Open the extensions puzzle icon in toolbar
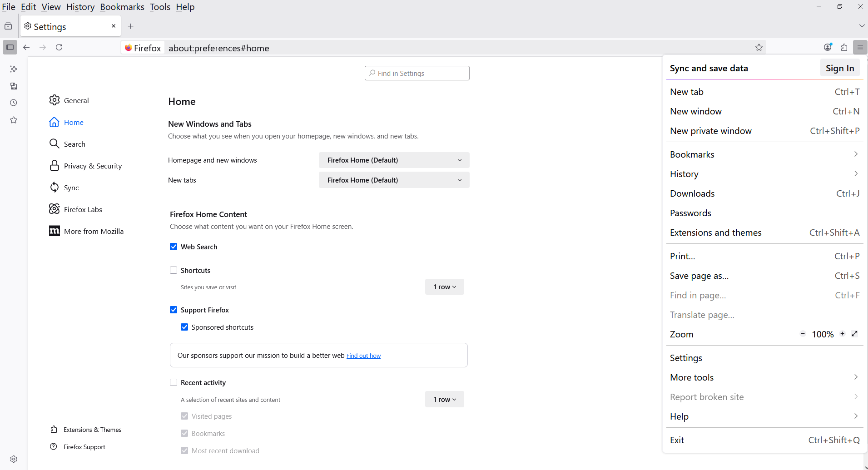Image resolution: width=868 pixels, height=470 pixels. (844, 47)
